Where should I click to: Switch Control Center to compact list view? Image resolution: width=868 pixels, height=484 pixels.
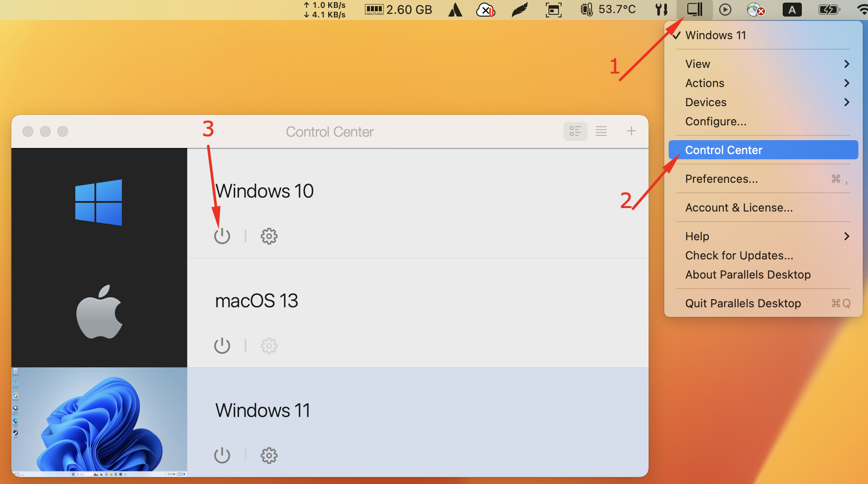[601, 131]
